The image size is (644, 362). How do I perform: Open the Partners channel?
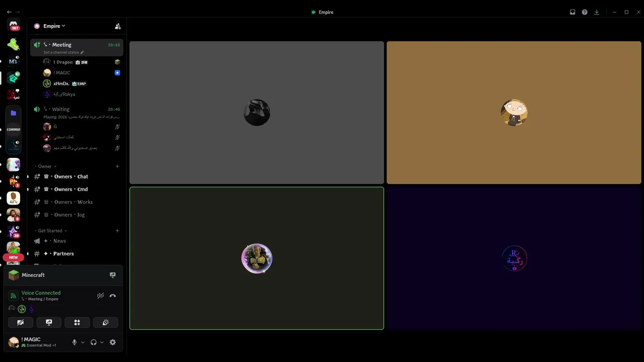(x=76, y=254)
